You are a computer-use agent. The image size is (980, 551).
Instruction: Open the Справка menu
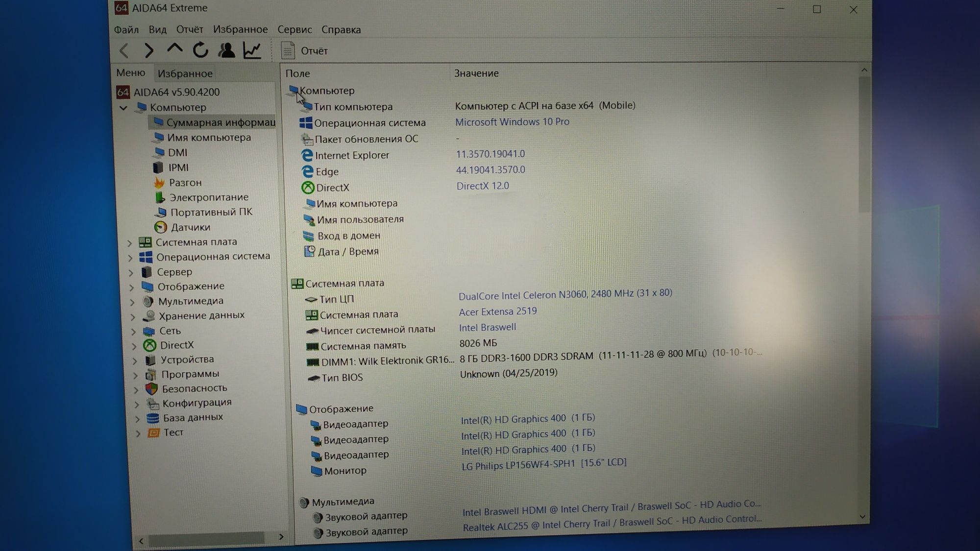pyautogui.click(x=341, y=30)
